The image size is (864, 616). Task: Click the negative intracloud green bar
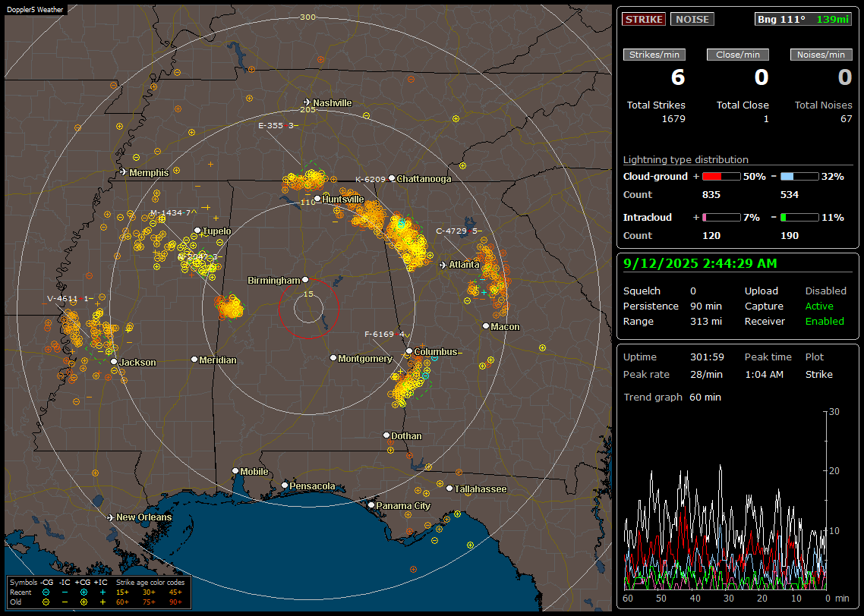(x=799, y=218)
